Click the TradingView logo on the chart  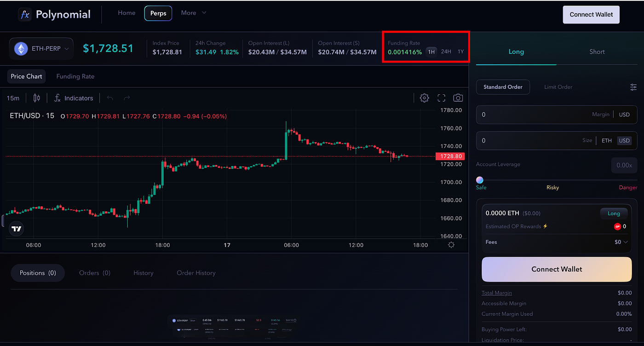16,228
